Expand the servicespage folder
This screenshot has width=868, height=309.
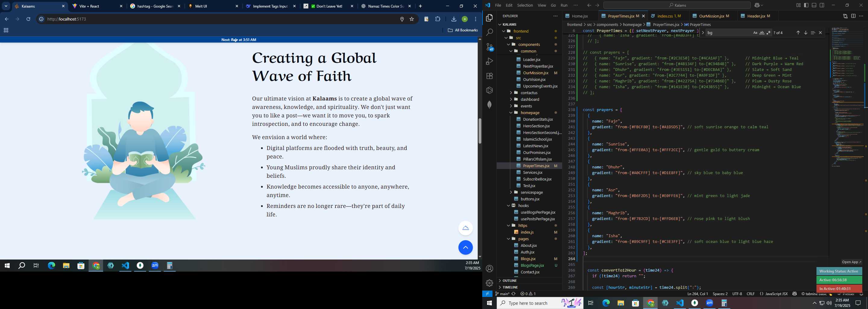pyautogui.click(x=531, y=192)
